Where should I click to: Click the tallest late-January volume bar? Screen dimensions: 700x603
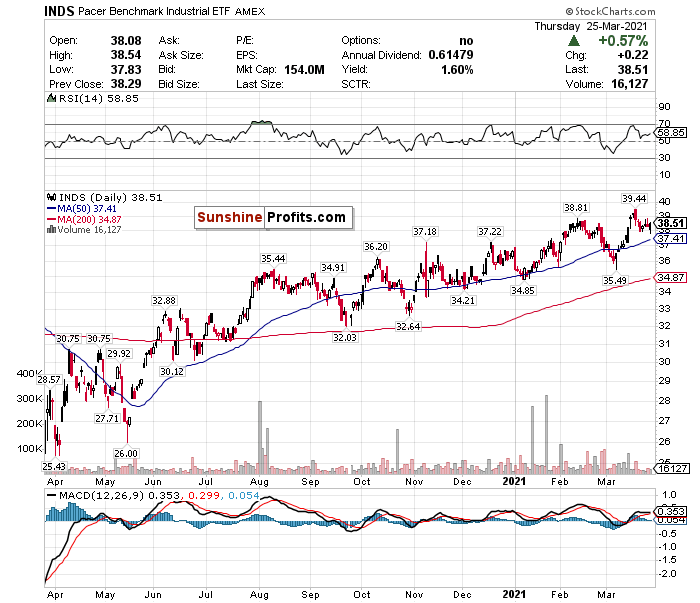point(546,434)
